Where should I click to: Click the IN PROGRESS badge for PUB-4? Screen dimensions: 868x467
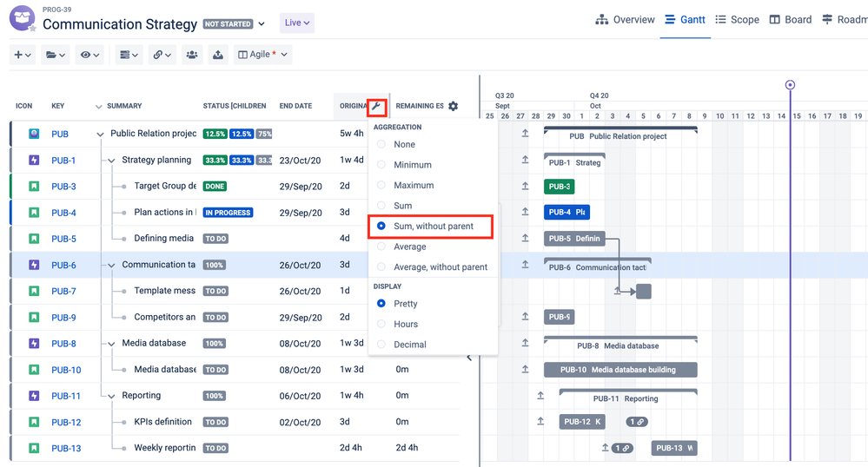228,213
